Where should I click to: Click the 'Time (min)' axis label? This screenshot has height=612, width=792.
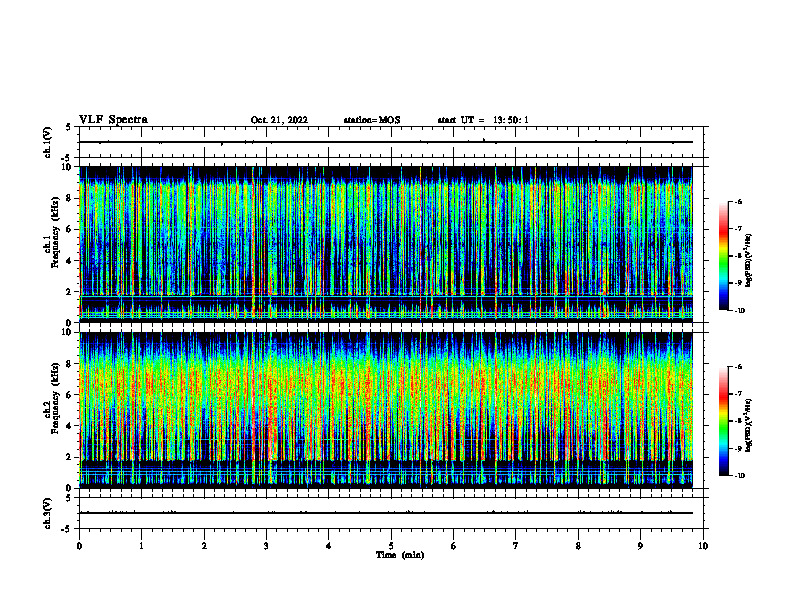click(400, 555)
